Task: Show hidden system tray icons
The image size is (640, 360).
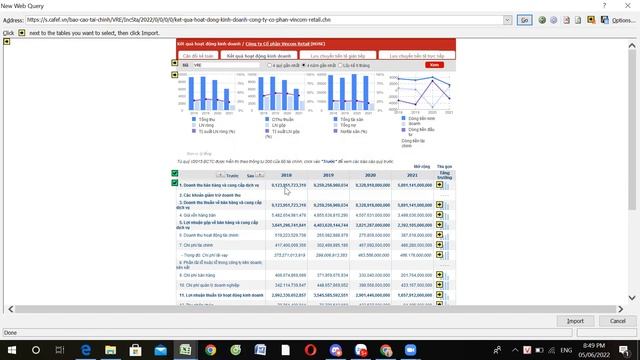Action: point(515,350)
